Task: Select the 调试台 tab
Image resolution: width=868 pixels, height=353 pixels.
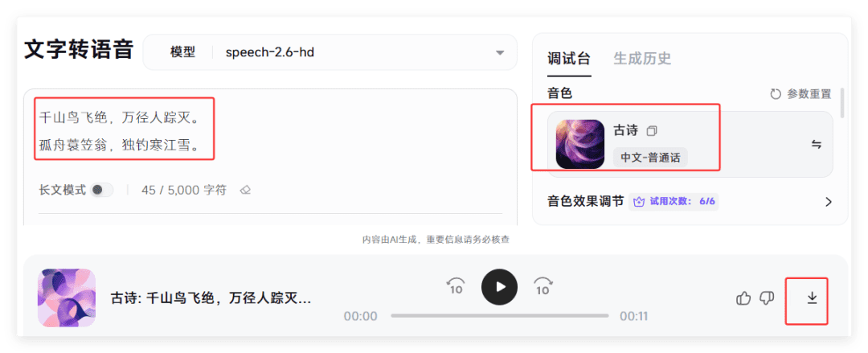Action: pyautogui.click(x=569, y=59)
